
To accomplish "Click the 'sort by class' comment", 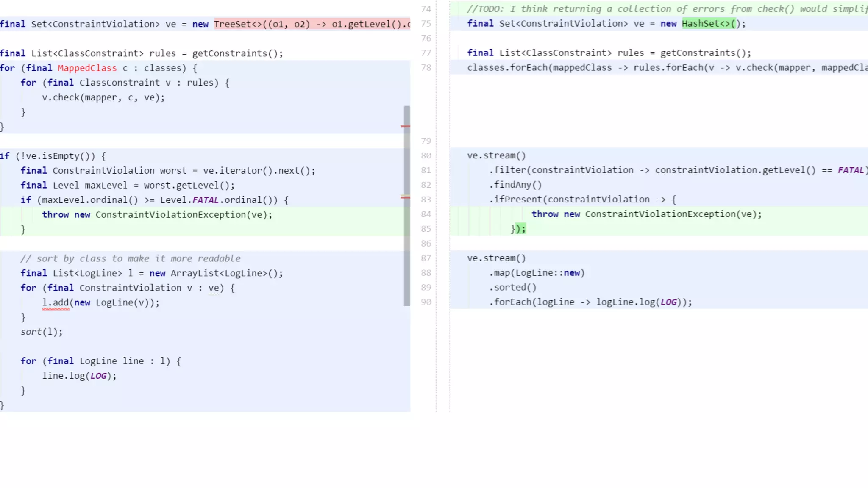I will tap(130, 258).
